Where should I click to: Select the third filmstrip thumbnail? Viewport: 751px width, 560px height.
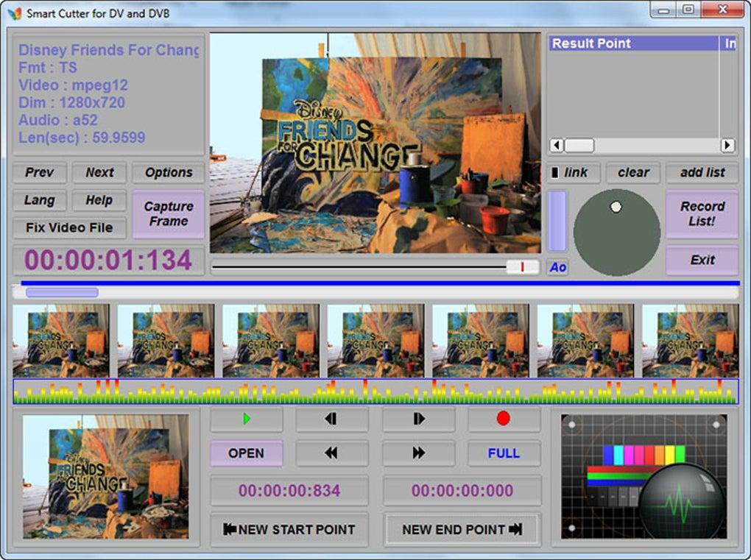coord(271,341)
